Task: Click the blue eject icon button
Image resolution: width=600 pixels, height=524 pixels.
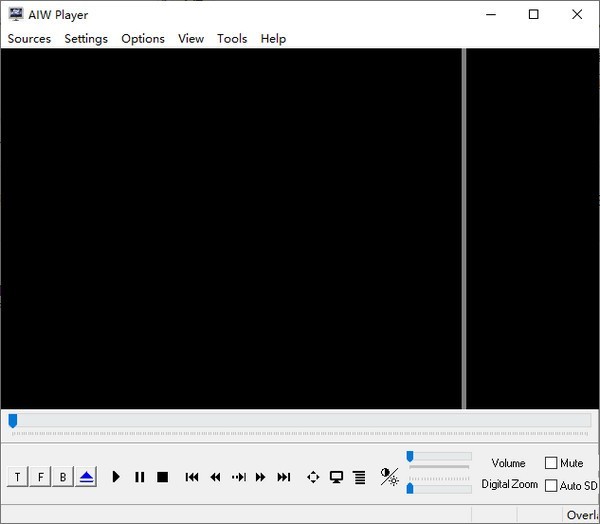Action: click(86, 477)
